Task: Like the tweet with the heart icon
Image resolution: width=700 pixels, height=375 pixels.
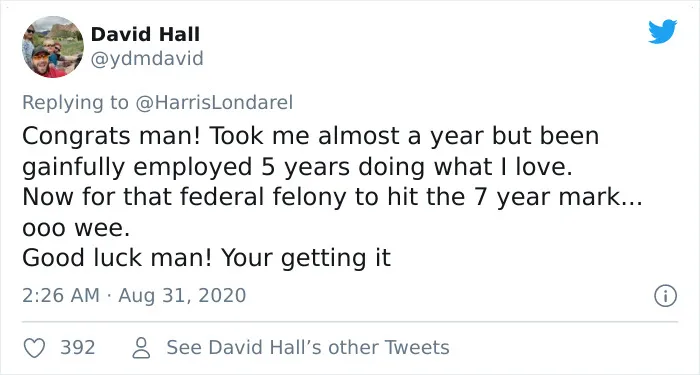Action: (34, 348)
